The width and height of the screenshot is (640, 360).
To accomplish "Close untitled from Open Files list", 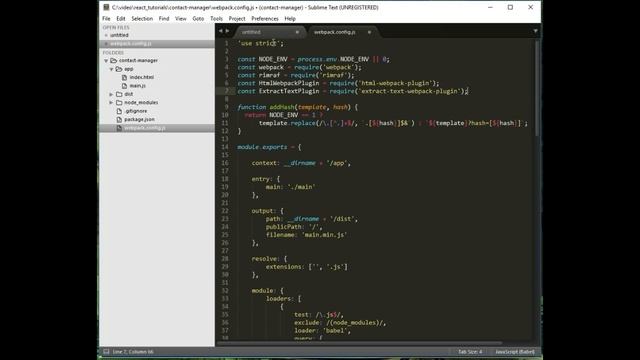I will 106,36.
